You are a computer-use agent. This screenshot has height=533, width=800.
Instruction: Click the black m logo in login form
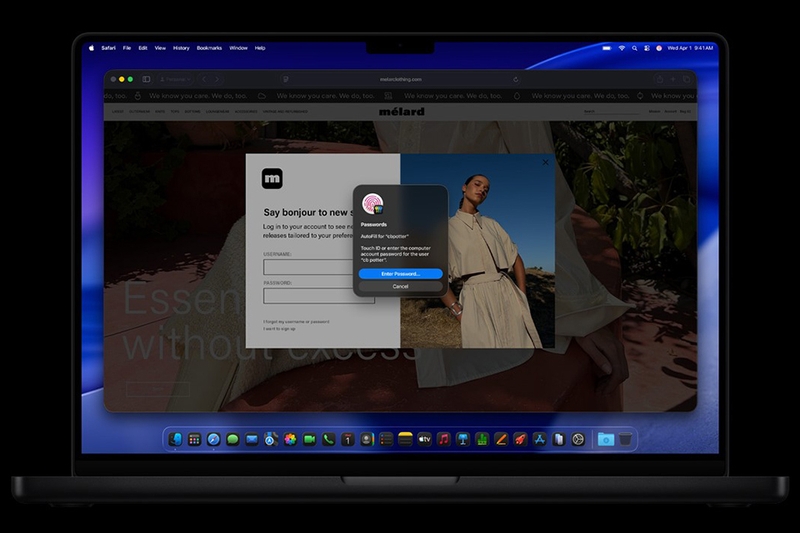[272, 179]
